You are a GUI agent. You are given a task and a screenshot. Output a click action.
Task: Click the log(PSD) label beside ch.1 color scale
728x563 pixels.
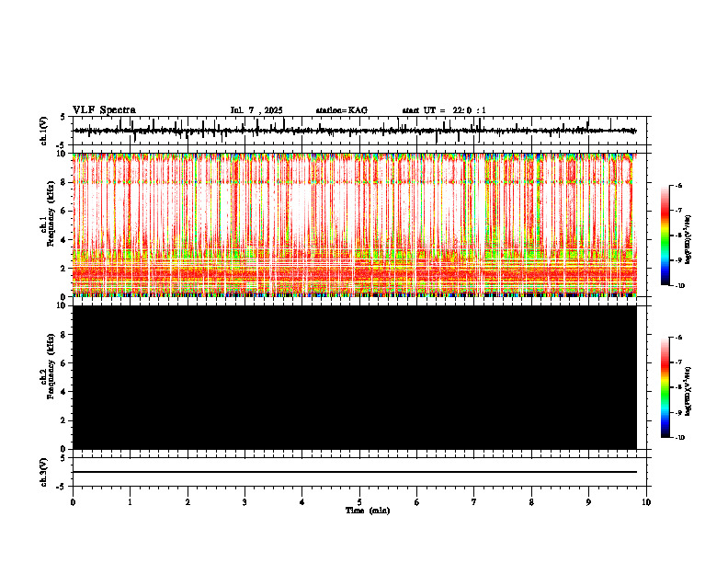[688, 240]
